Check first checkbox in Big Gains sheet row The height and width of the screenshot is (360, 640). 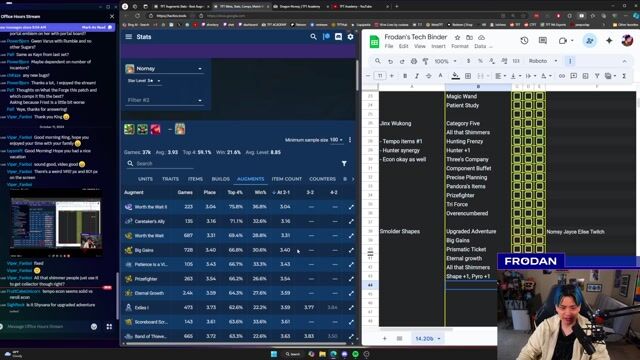[517, 240]
